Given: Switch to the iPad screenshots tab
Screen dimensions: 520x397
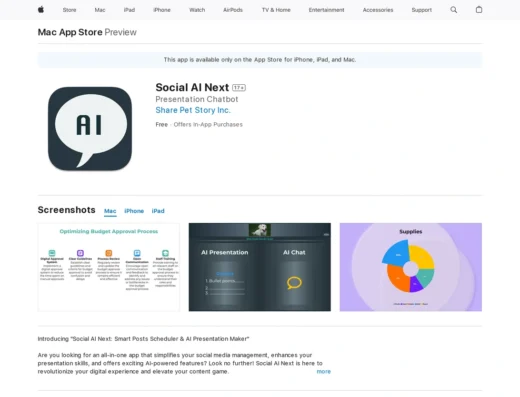Looking at the screenshot, I should point(158,211).
